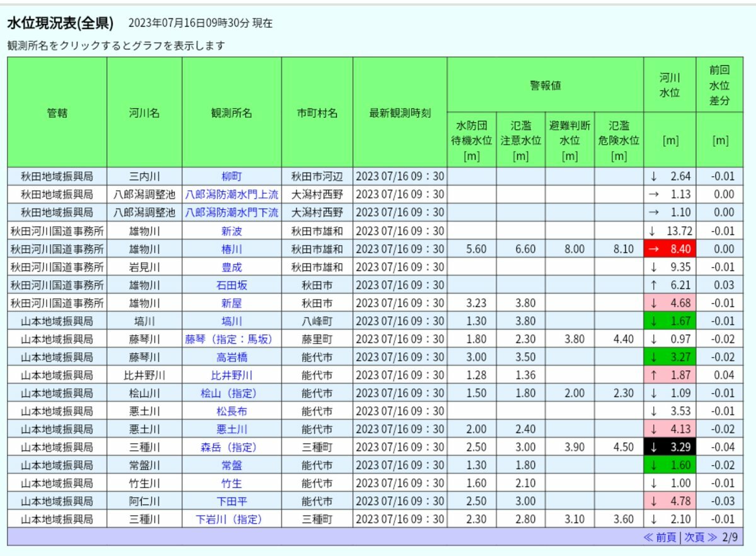Select the 新波 observation station link
The image size is (756, 556).
pos(231,231)
